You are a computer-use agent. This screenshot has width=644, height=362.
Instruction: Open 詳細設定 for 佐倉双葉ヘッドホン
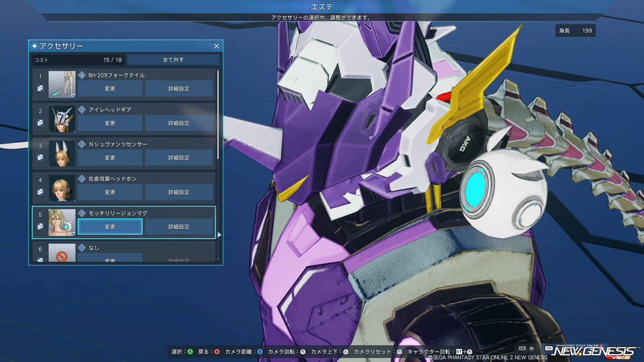(178, 192)
